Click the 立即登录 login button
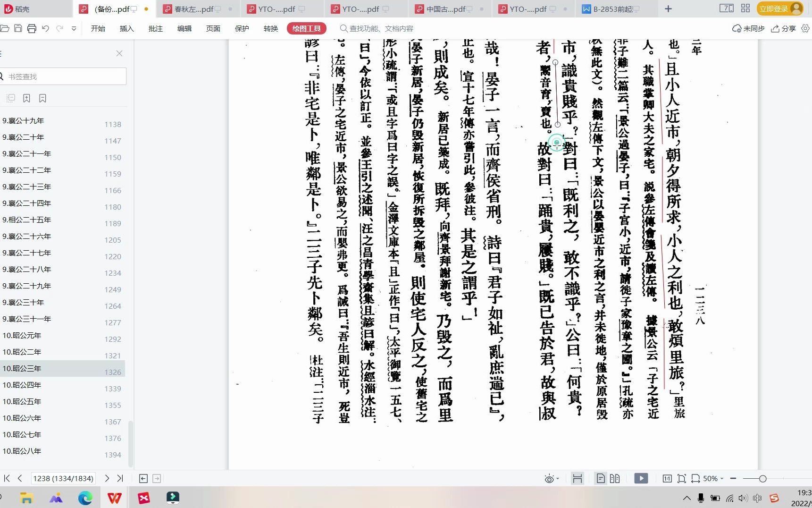The width and height of the screenshot is (812, 508). [780, 8]
